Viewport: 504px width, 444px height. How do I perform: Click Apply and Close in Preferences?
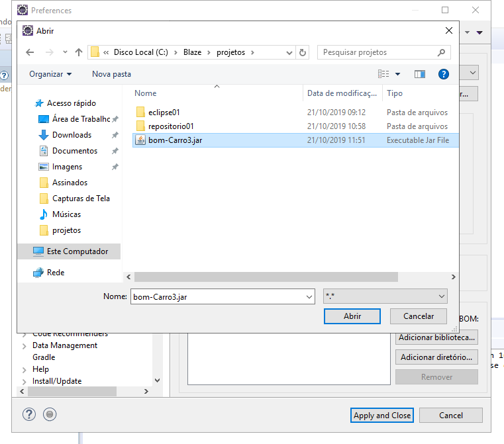382,416
